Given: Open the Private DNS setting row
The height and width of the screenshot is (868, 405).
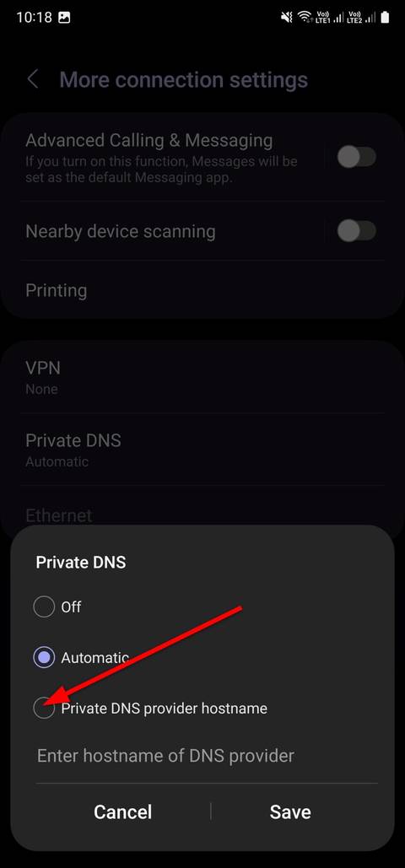Looking at the screenshot, I should point(202,450).
